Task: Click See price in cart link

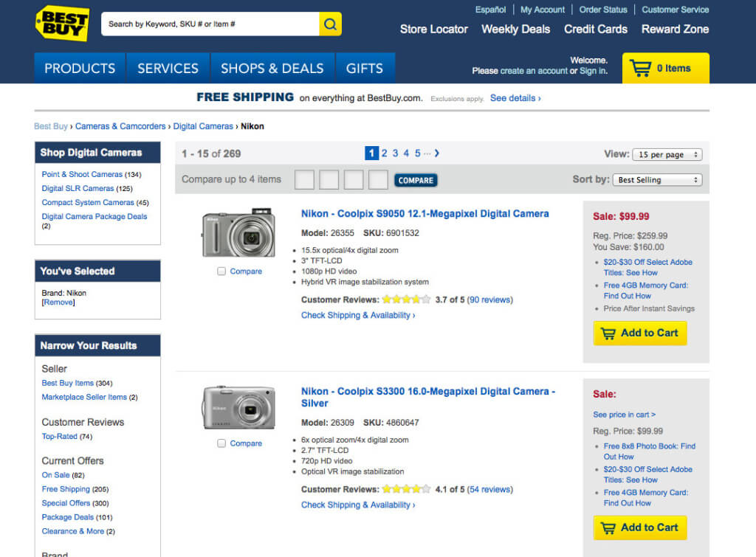Action: pyautogui.click(x=624, y=415)
